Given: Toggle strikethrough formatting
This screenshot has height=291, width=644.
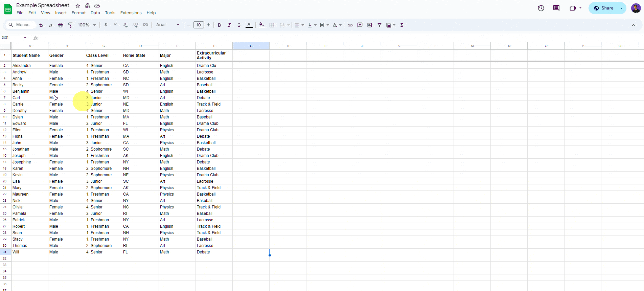Looking at the screenshot, I should [239, 25].
